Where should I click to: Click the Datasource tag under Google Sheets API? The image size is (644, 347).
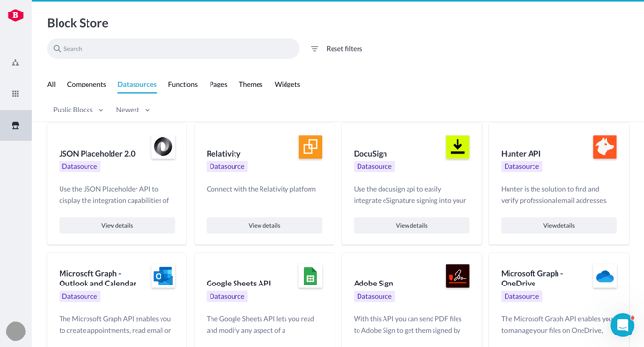(x=227, y=296)
